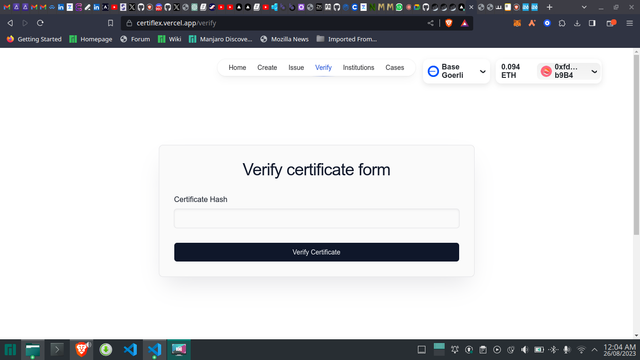This screenshot has width=640, height=360.
Task: Open Wi-Fi network tray icon
Action: [581, 350]
